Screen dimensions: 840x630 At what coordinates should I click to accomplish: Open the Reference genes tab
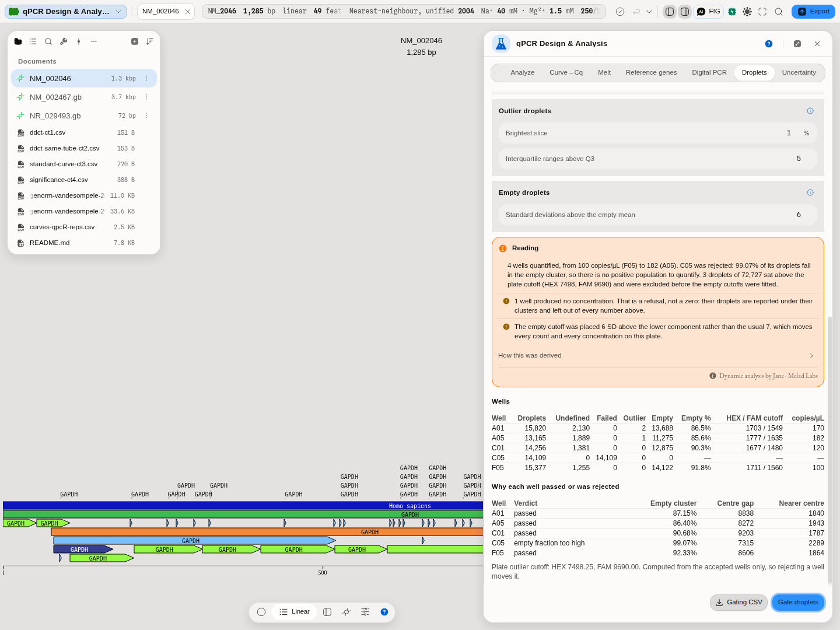(652, 73)
